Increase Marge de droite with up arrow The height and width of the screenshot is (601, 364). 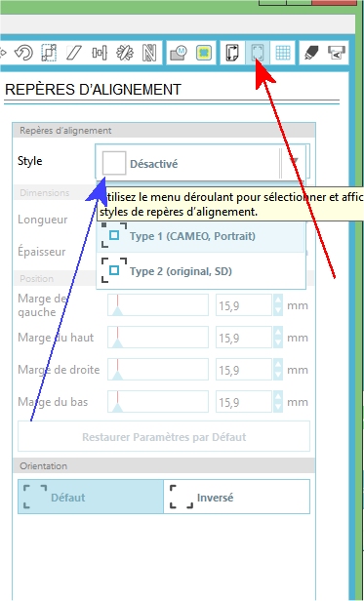278,364
